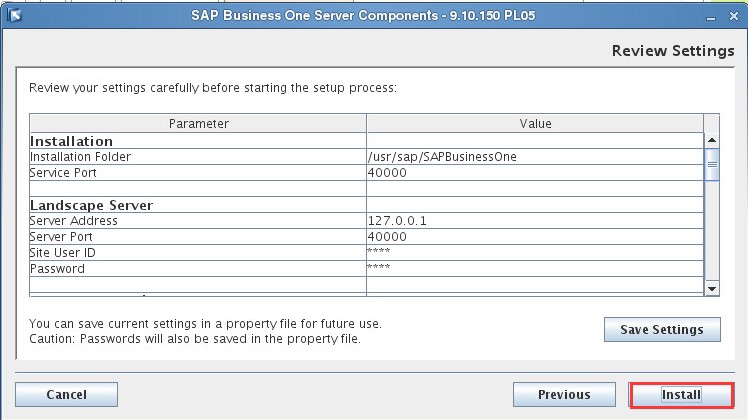Select the Value column header

point(535,124)
